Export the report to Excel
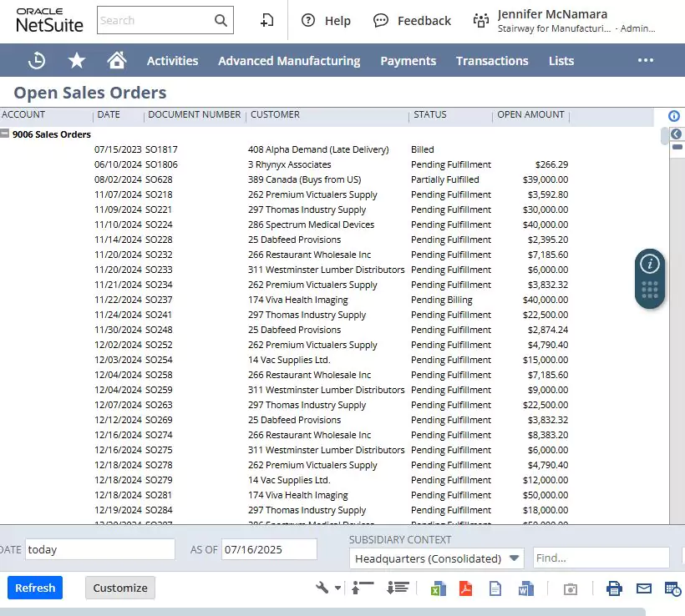The width and height of the screenshot is (685, 616). (438, 588)
